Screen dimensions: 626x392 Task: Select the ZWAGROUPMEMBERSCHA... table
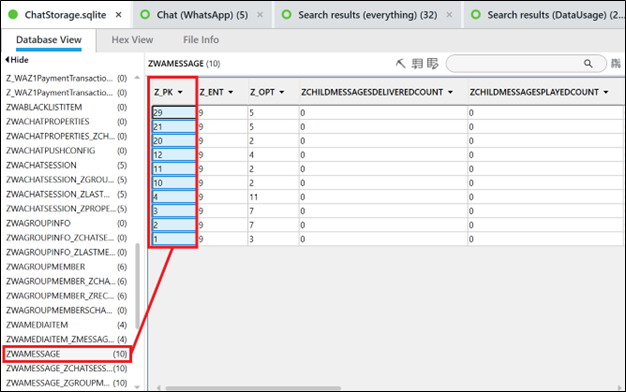(67, 310)
